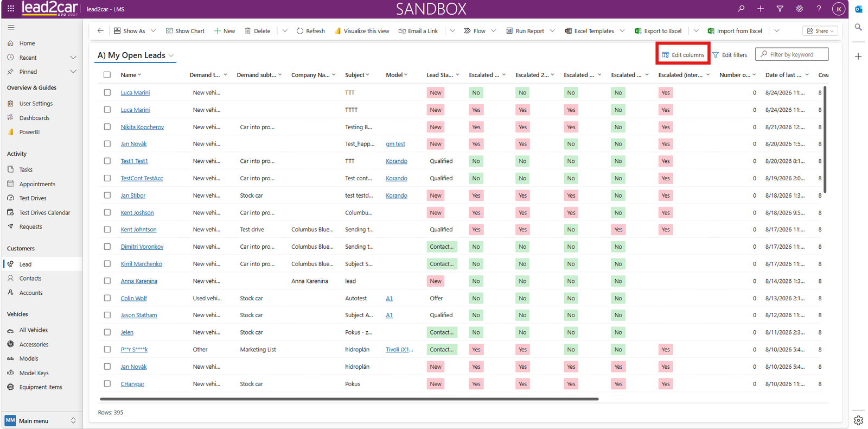Select the Anna Karenina row checkbox
Screen dimensions: 868x429
click(x=107, y=281)
